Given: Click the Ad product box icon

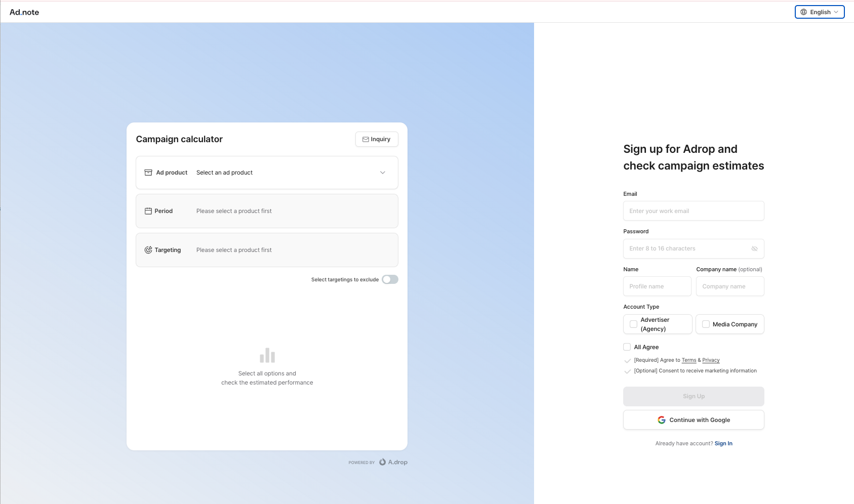Looking at the screenshot, I should pyautogui.click(x=148, y=173).
